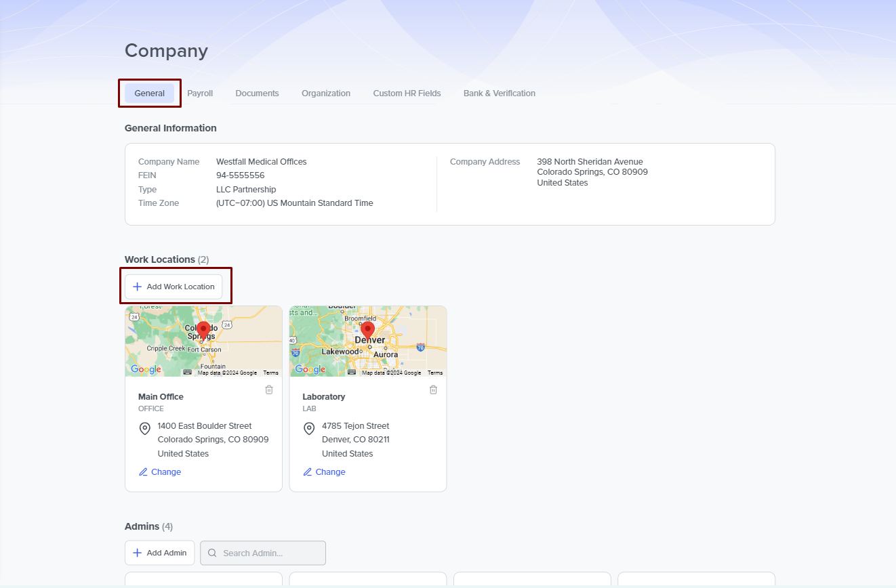Click Change under the Laboratory location
896x588 pixels.
click(x=324, y=472)
